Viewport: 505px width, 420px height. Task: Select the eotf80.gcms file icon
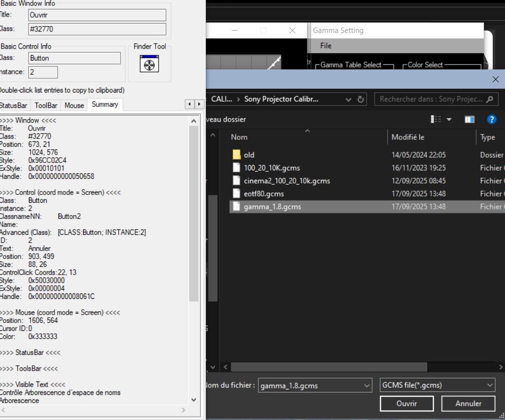tap(237, 194)
